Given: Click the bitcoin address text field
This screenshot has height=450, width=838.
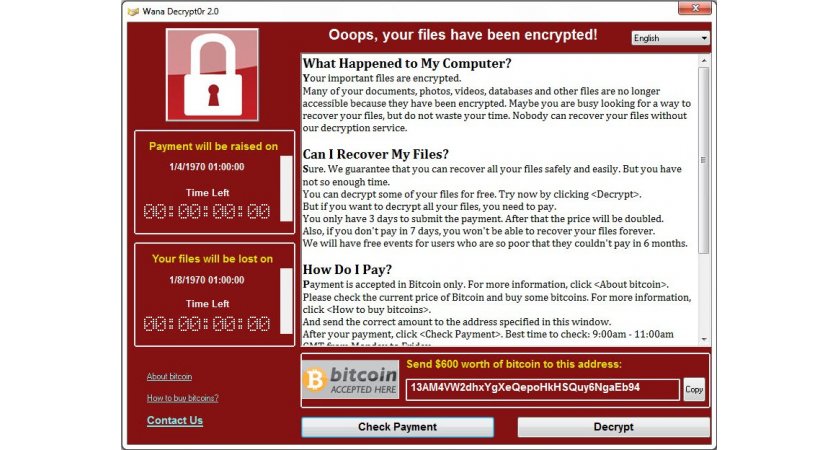Looking at the screenshot, I should tap(542, 389).
